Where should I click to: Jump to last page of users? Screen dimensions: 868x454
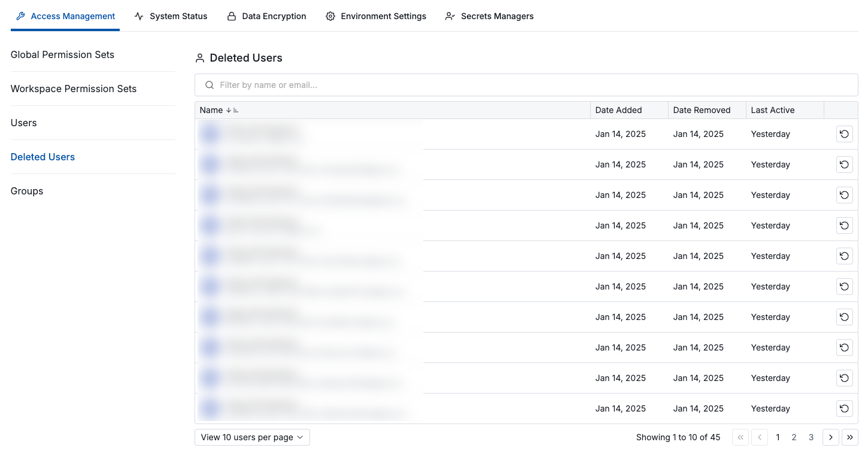point(849,437)
